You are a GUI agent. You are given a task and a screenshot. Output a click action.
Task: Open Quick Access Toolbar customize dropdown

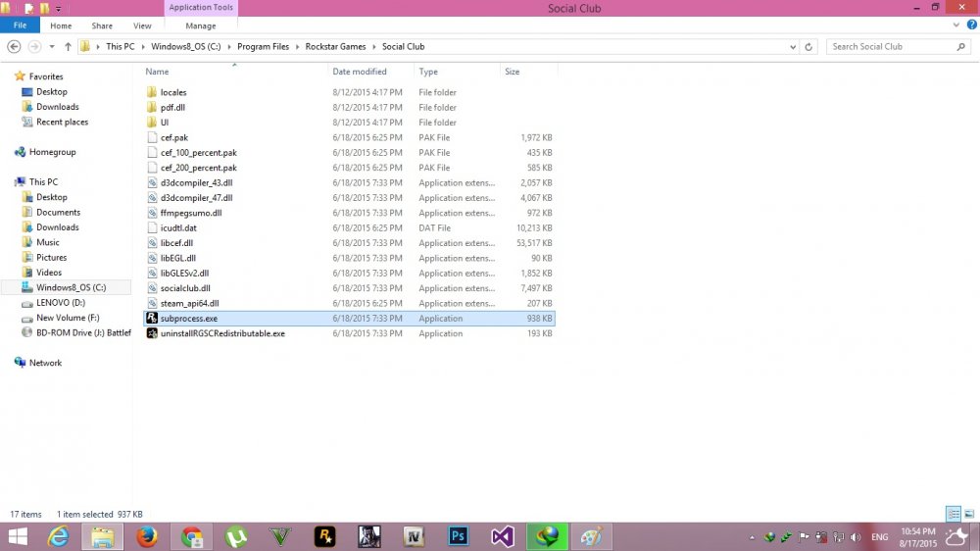(x=58, y=9)
